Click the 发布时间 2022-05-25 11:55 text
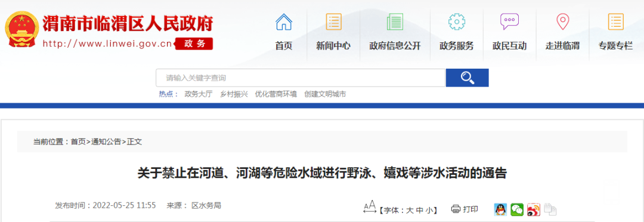Image resolution: width=644 pixels, height=222 pixels. (x=106, y=205)
